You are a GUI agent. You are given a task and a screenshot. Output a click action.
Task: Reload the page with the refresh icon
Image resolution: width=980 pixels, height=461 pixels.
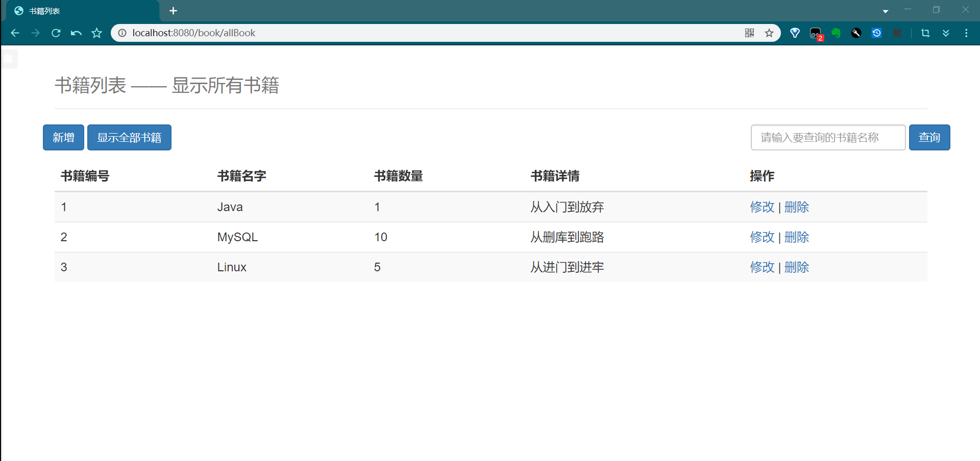tap(56, 33)
